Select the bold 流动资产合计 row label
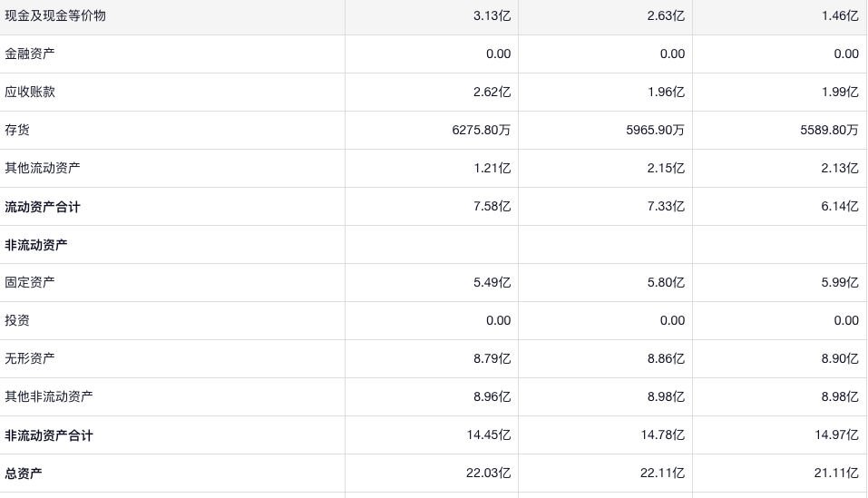Viewport: 868px width, 498px height. (x=43, y=207)
